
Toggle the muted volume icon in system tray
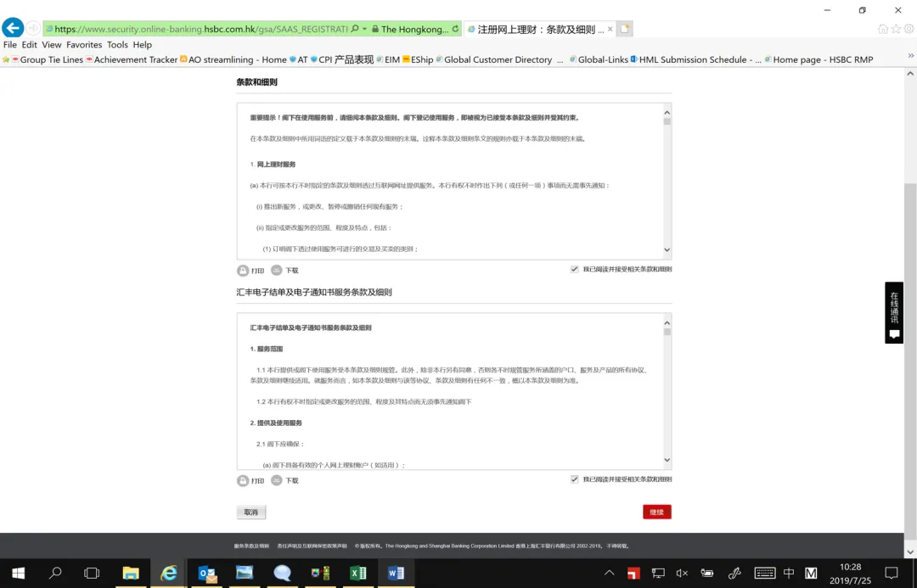click(681, 574)
